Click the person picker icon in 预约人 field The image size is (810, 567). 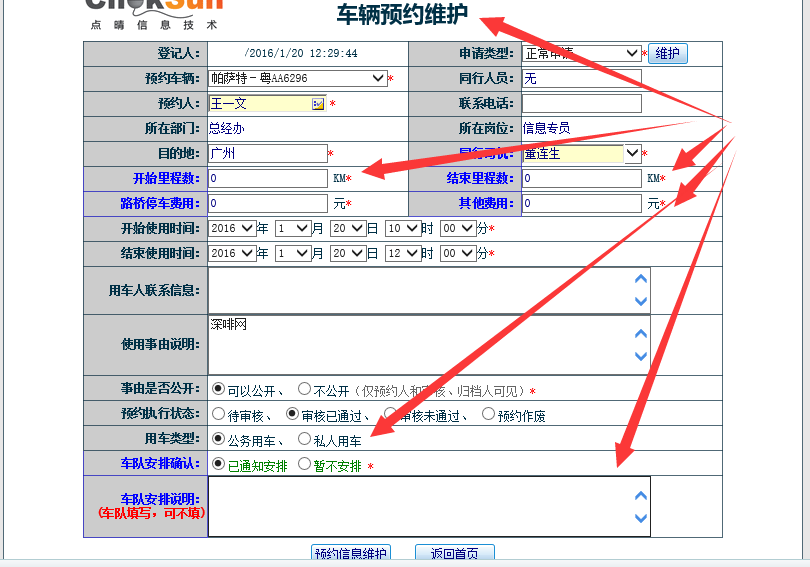[x=318, y=103]
